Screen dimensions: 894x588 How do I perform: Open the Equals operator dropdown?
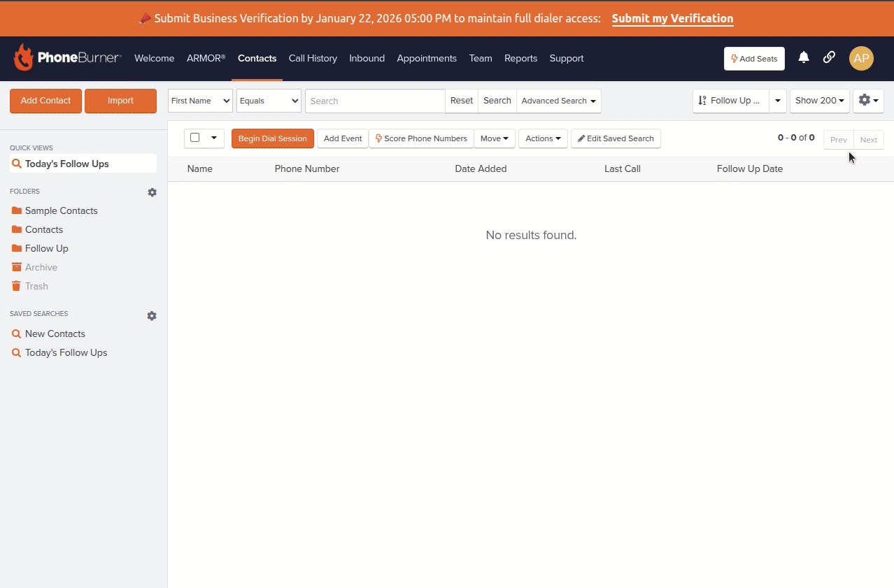[269, 101]
